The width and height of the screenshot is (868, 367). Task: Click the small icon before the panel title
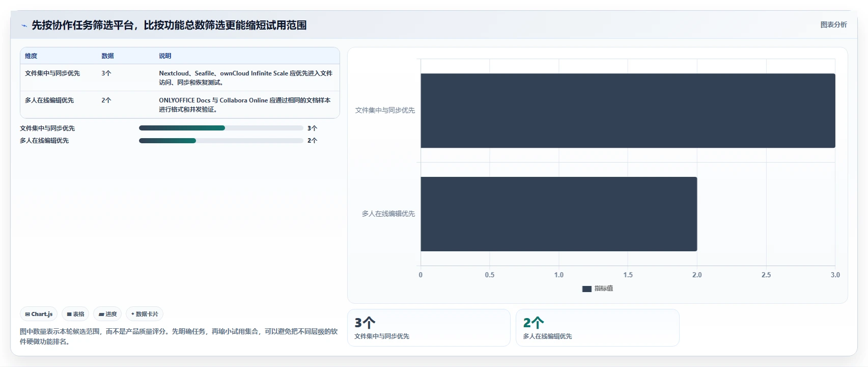[24, 25]
